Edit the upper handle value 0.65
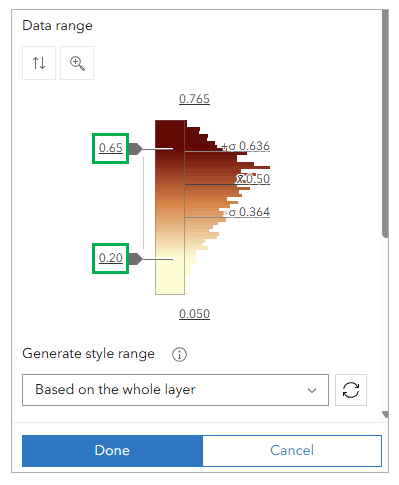Screen dimensions: 399x485 [x=111, y=148]
